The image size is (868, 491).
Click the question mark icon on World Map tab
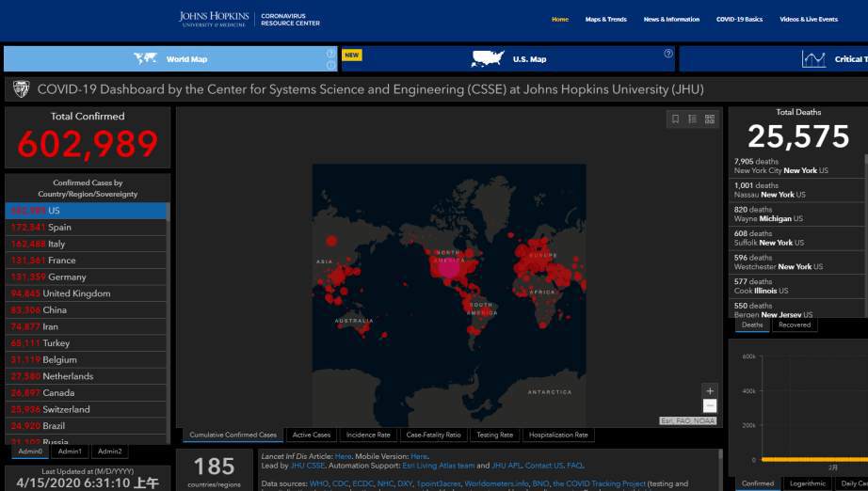click(330, 53)
